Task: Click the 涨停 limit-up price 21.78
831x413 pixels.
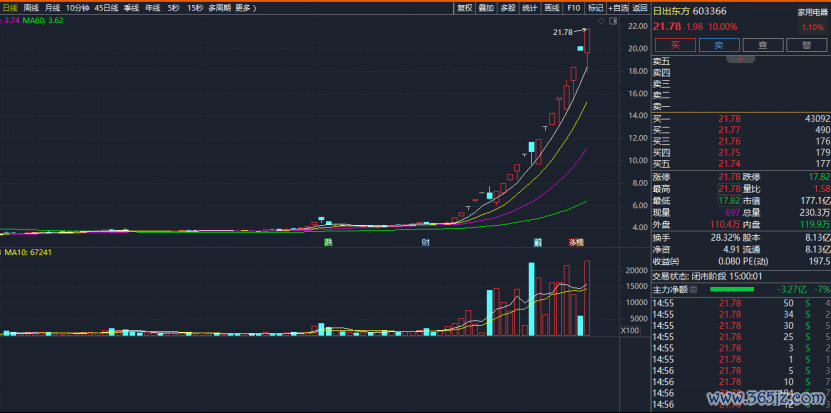Action: point(729,177)
